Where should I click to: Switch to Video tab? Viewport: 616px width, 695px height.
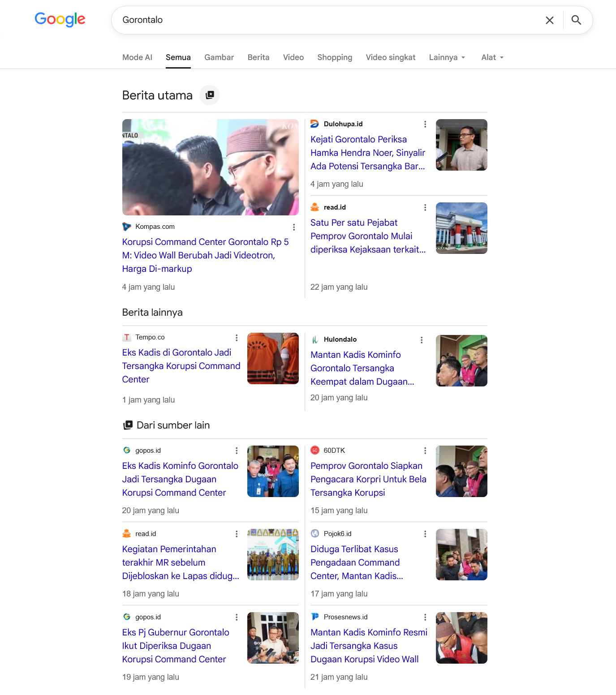[293, 57]
